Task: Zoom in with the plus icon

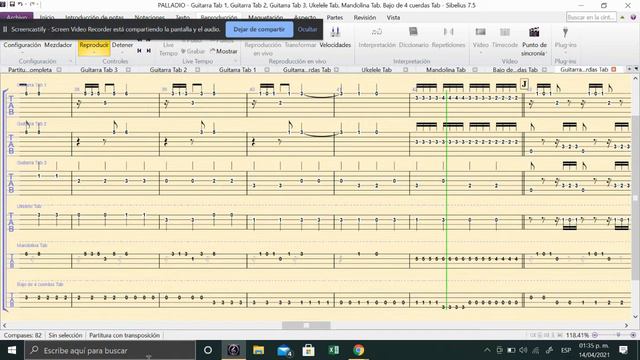Action: click(x=633, y=335)
